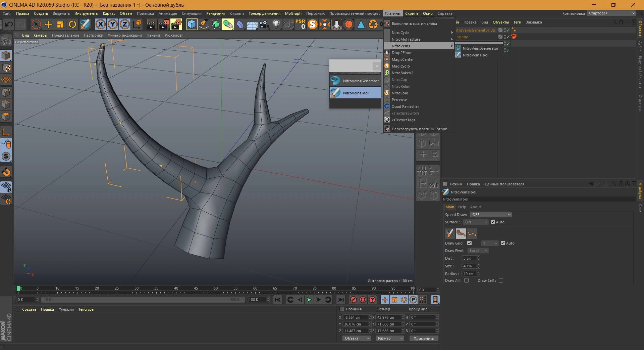Click the Radius value field

coord(469,274)
